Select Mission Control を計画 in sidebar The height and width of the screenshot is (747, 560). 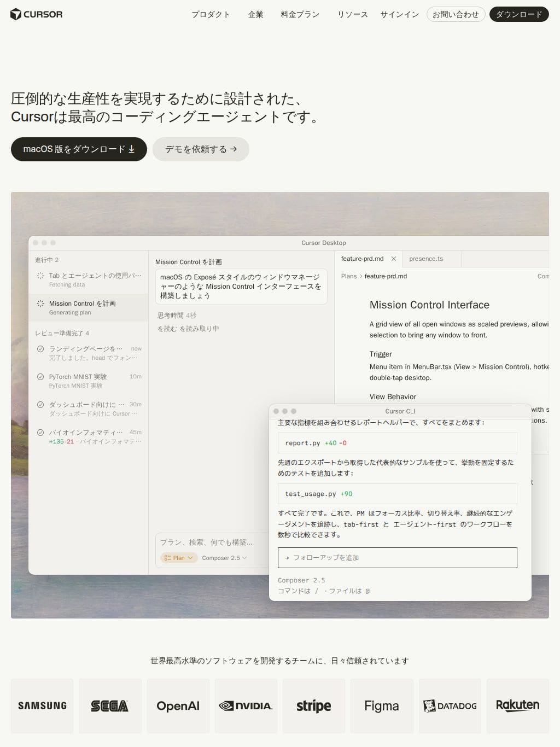89,307
